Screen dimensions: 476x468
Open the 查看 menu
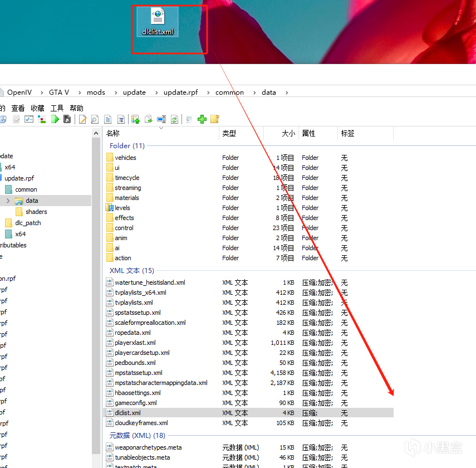18,108
